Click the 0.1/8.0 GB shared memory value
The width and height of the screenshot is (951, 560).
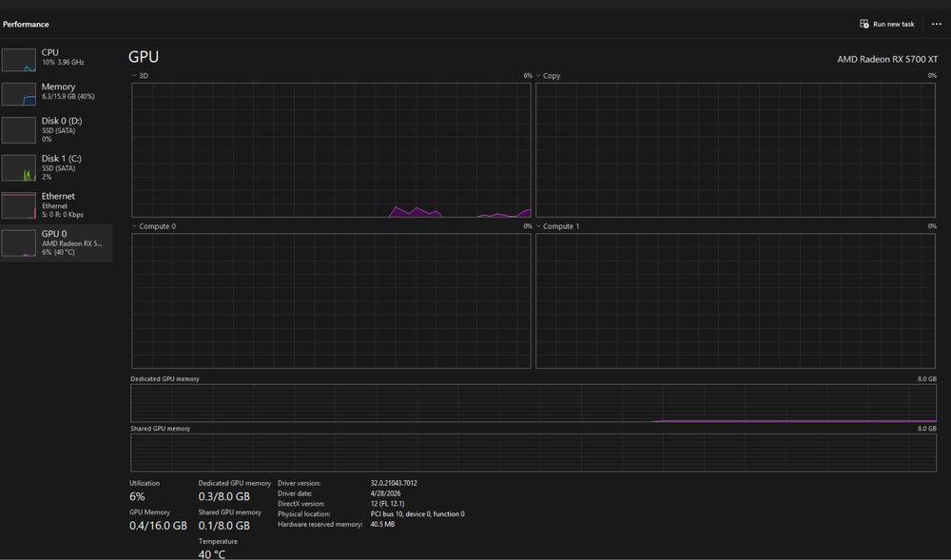223,526
